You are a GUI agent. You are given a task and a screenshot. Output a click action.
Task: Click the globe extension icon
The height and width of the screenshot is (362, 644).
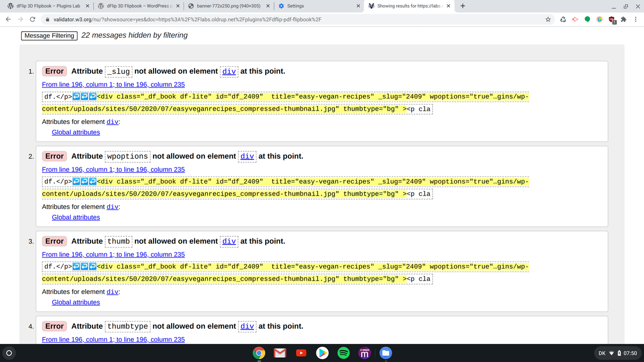599,19
